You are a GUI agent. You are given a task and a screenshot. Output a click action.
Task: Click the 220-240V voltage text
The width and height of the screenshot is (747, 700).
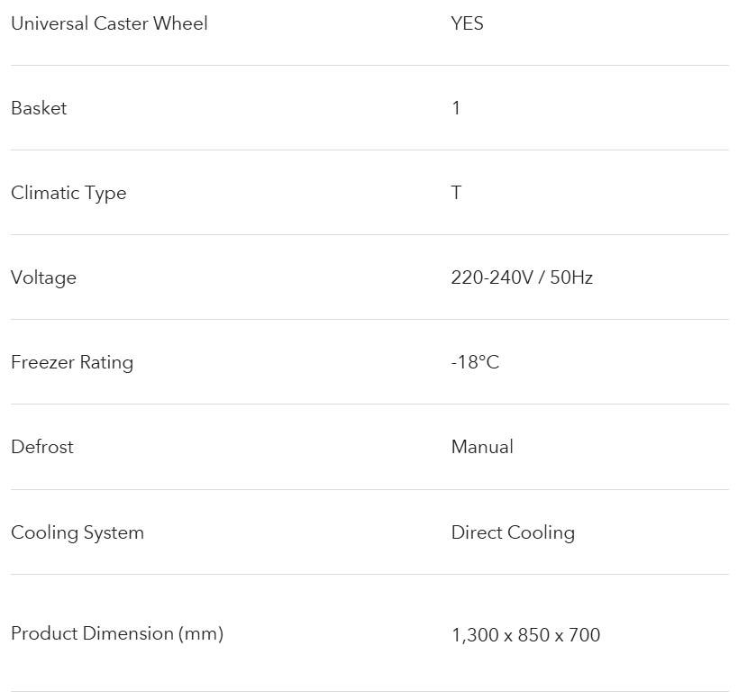coord(490,277)
